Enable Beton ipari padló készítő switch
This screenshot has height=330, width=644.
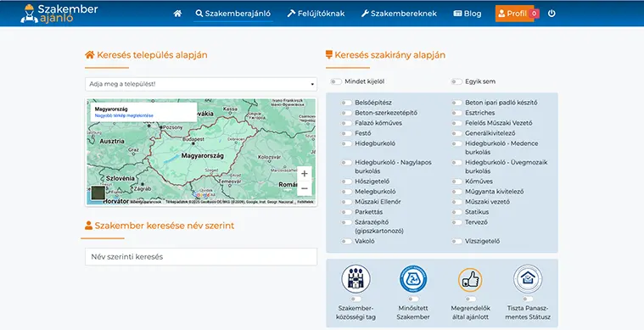tap(456, 103)
